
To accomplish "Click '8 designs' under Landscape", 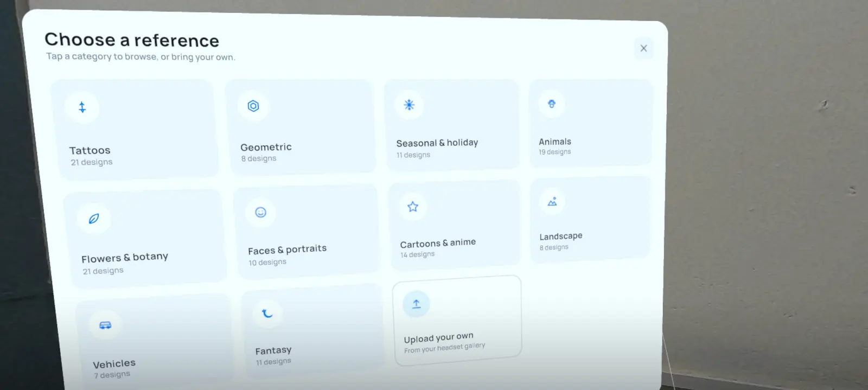I will tap(554, 247).
